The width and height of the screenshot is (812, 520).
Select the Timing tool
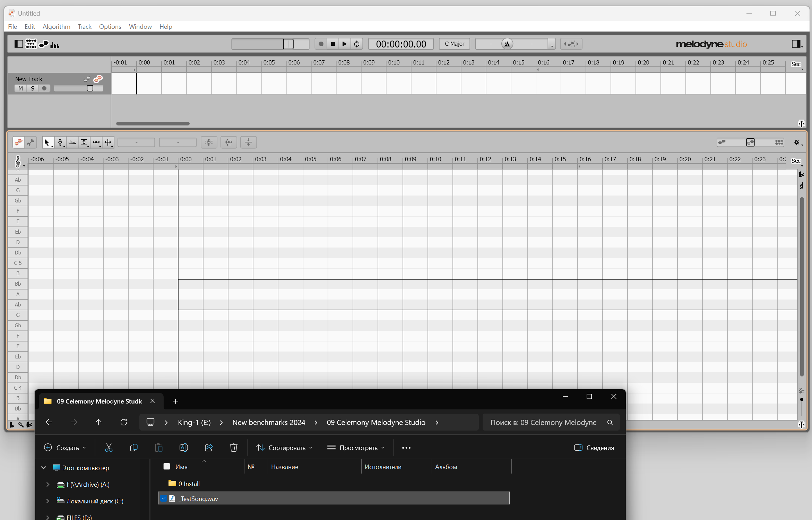pos(96,142)
